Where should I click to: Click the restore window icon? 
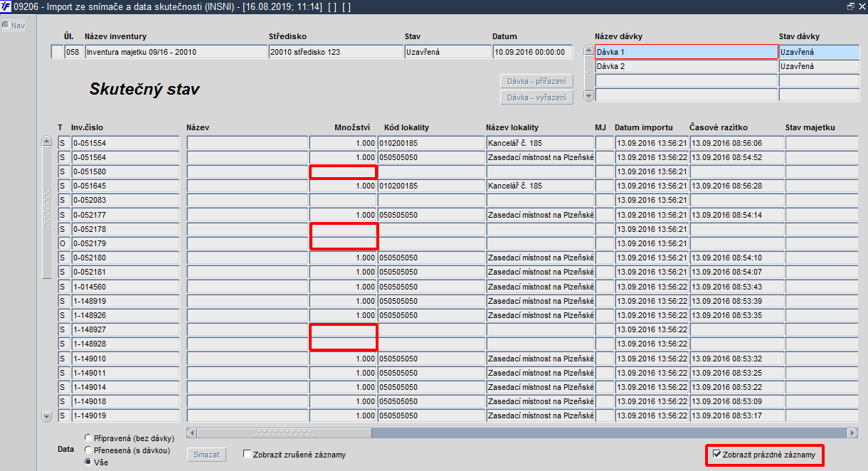(x=851, y=6)
